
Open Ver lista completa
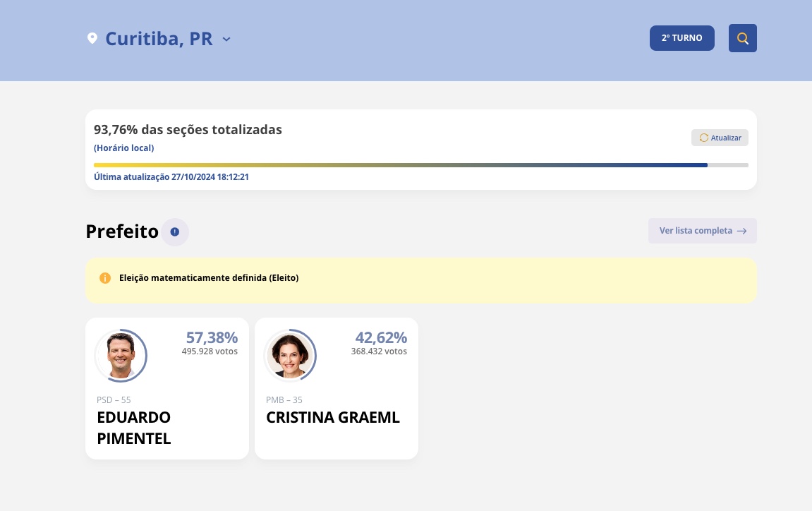(702, 231)
